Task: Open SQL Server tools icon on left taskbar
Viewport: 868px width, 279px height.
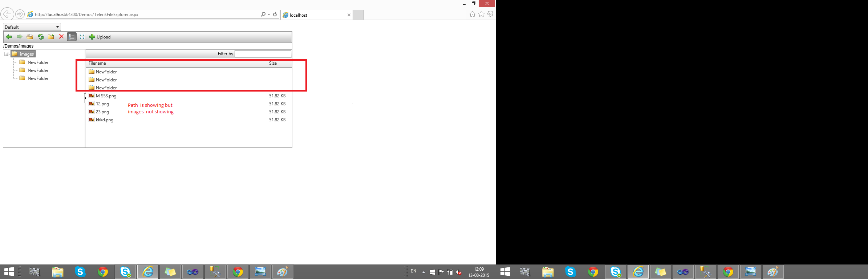Action: [x=215, y=271]
